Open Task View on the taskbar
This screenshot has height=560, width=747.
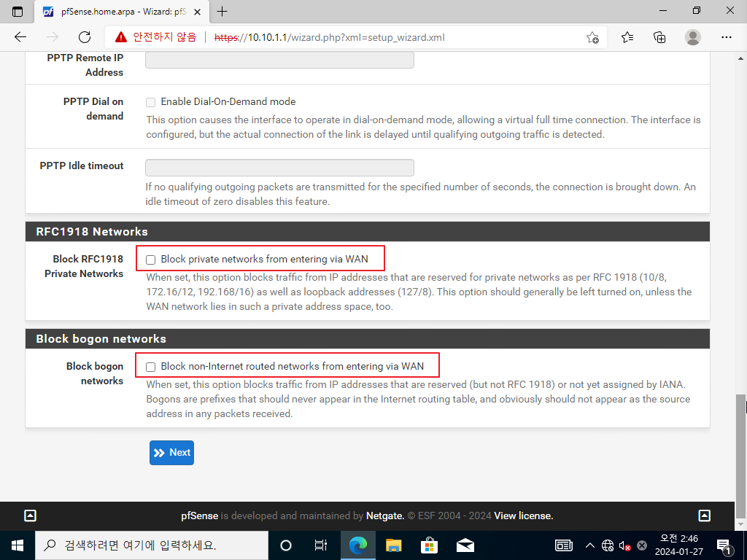(x=321, y=545)
